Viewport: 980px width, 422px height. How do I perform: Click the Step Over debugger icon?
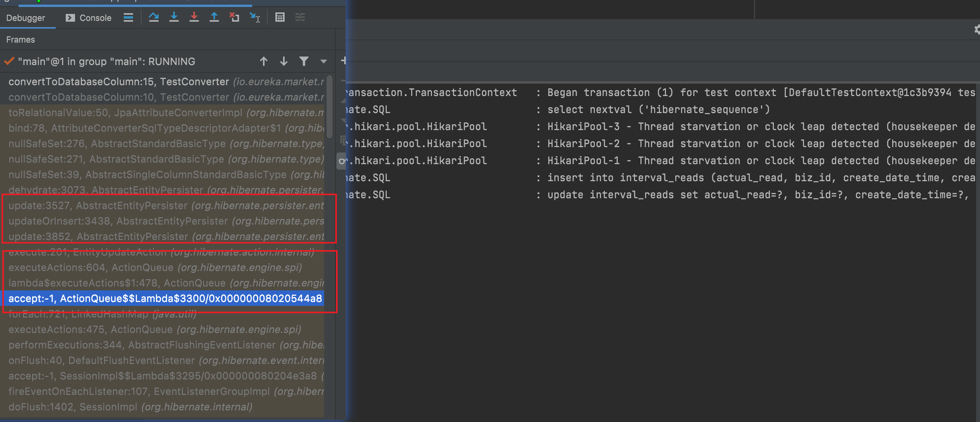pyautogui.click(x=154, y=17)
